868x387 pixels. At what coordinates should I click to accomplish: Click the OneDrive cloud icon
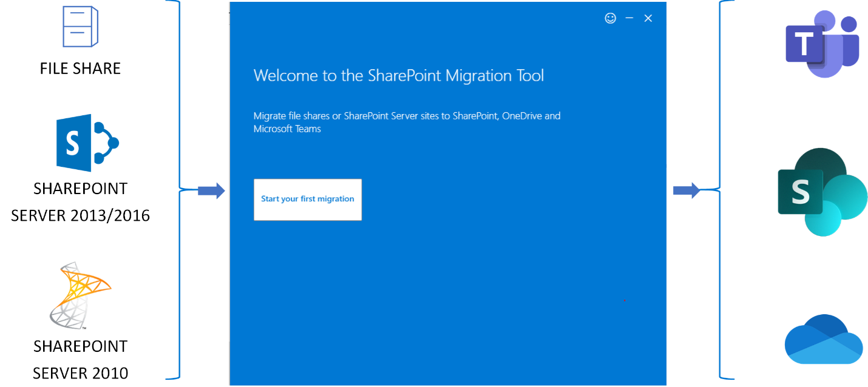[824, 340]
